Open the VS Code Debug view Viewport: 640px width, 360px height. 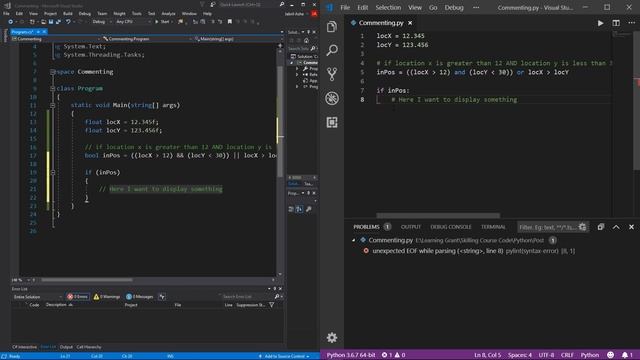click(x=332, y=98)
